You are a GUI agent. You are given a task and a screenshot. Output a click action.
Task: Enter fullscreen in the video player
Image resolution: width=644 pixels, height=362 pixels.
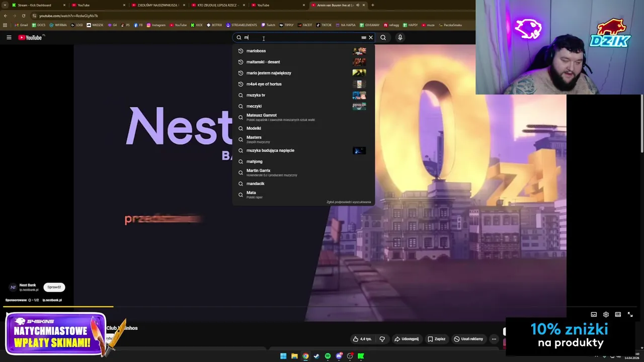point(630,314)
